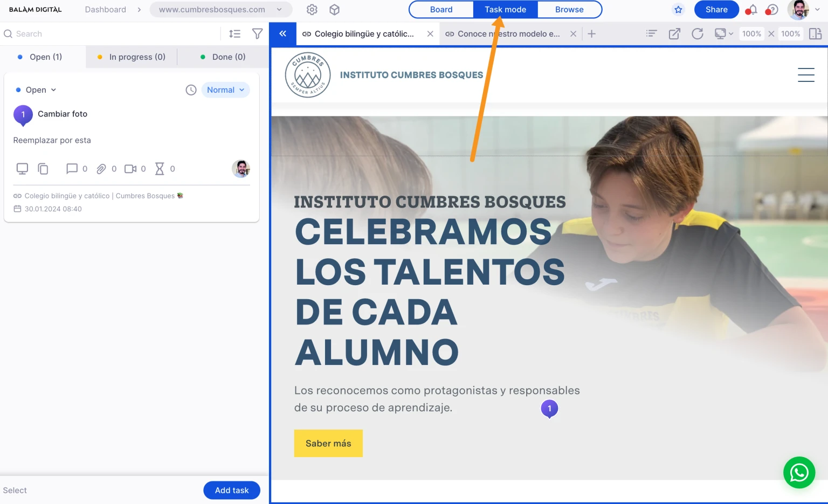The image size is (828, 504).
Task: Click the sort tasks icon
Action: pos(234,34)
